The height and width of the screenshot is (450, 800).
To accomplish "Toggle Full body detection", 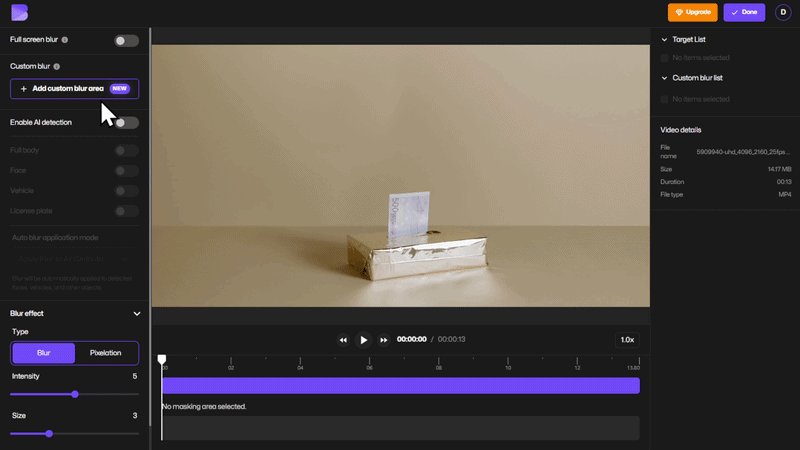I will (x=126, y=151).
